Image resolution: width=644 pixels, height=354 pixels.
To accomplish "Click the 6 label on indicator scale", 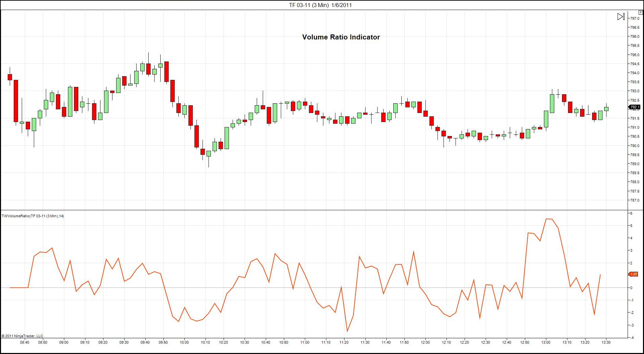I will [x=631, y=213].
